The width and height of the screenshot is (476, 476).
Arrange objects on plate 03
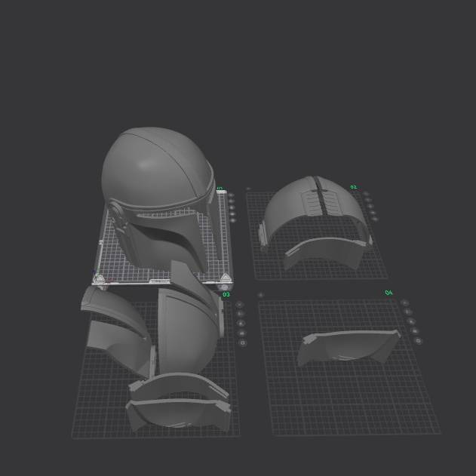(241, 324)
